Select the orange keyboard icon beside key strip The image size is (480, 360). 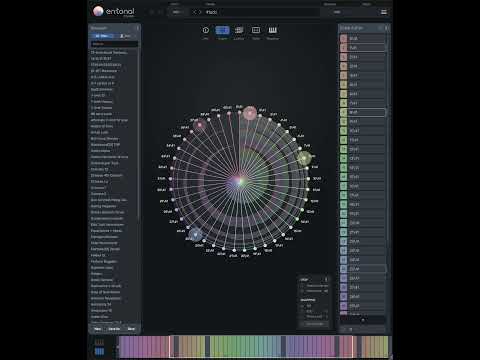pyautogui.click(x=99, y=342)
